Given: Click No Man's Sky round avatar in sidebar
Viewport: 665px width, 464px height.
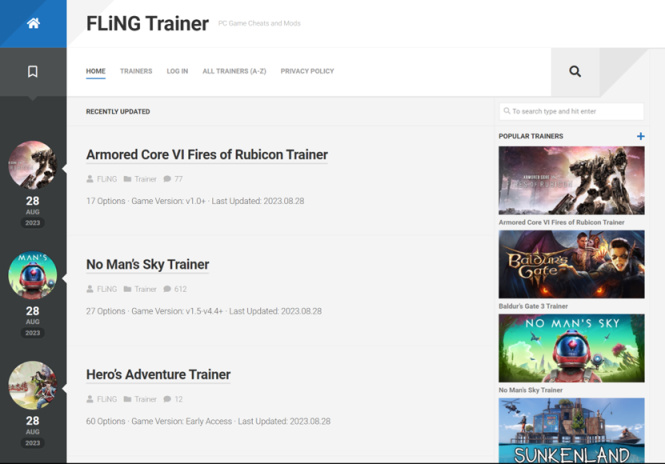Looking at the screenshot, I should click(x=33, y=275).
